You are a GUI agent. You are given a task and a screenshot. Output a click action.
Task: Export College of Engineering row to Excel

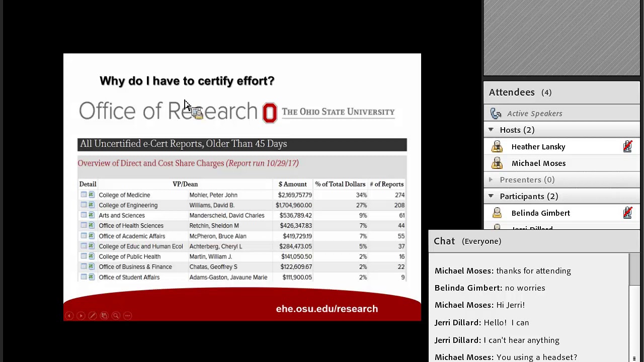pyautogui.click(x=91, y=205)
